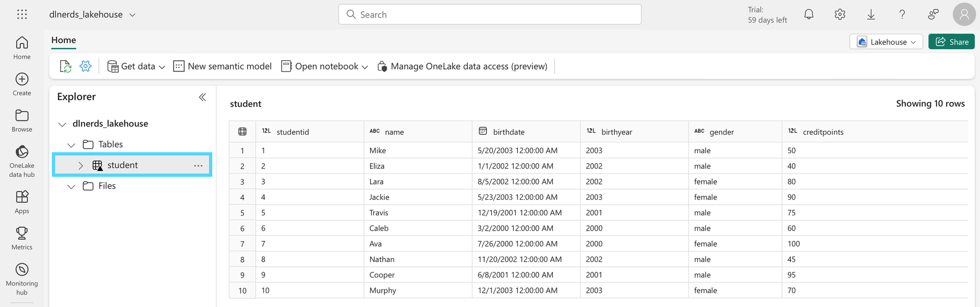Open settings gear in top bar

click(840, 15)
